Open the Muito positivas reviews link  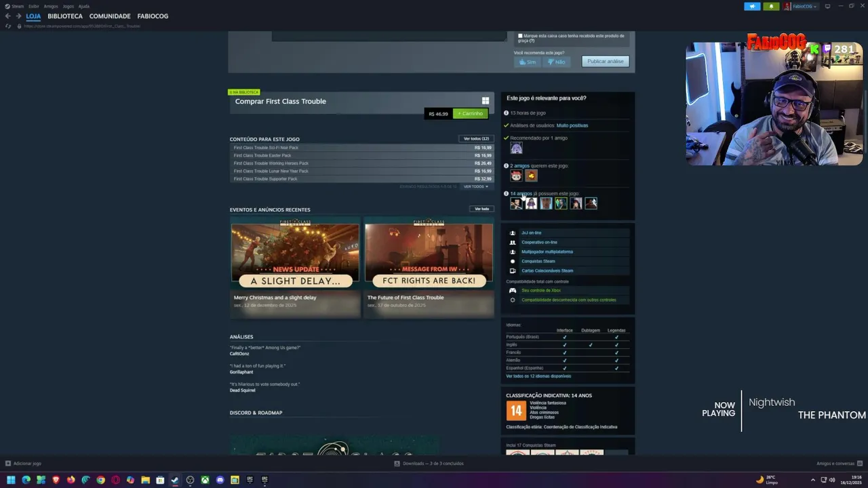(572, 125)
